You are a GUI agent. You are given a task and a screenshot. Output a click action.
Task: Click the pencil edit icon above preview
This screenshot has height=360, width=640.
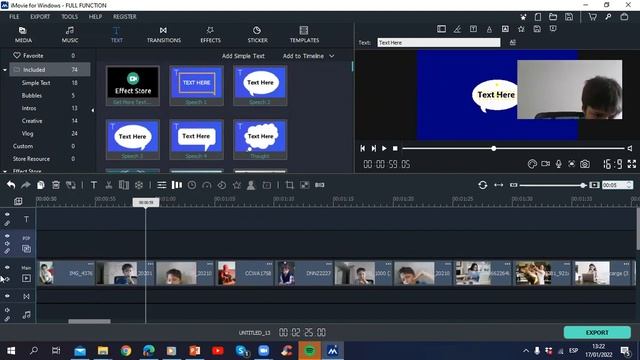click(x=458, y=29)
